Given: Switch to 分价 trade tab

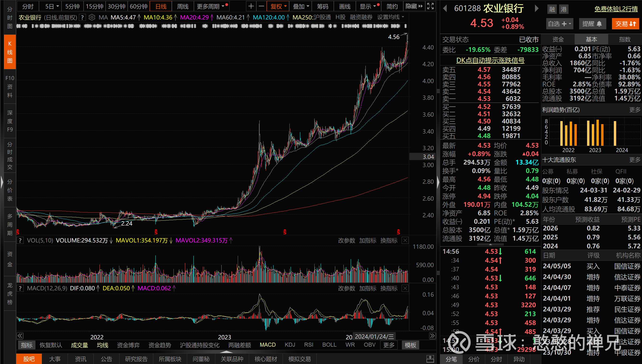Looking at the screenshot, I should pyautogui.click(x=474, y=359).
